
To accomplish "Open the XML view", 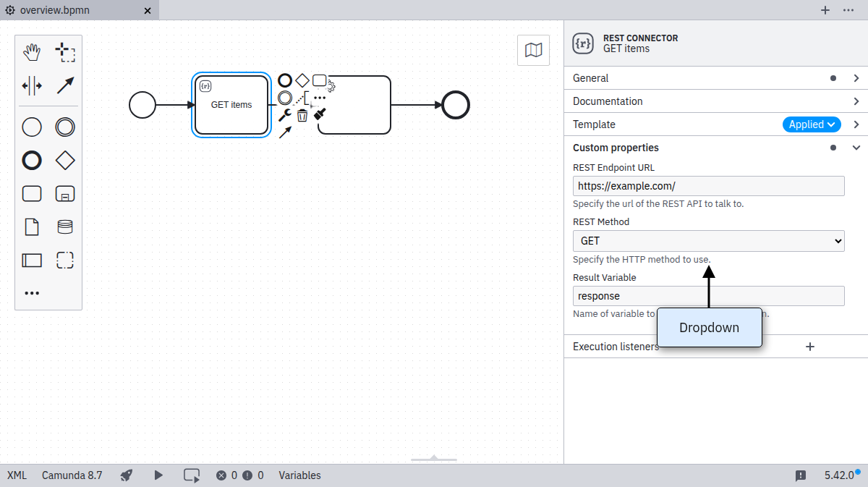I will click(17, 475).
